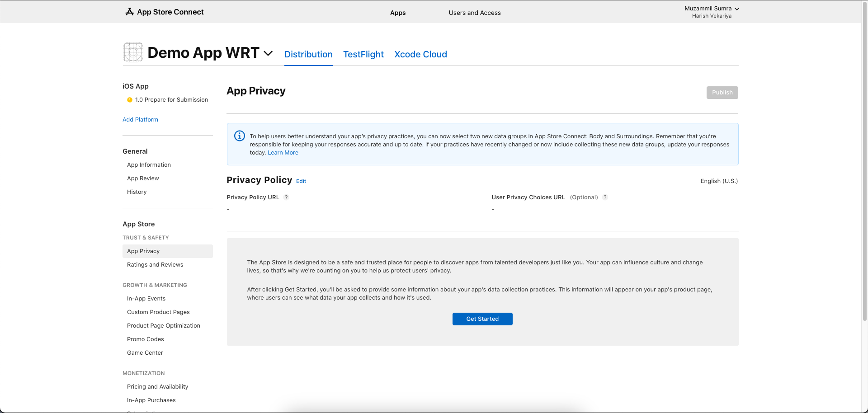Click the Harish Vekariya team name

[x=712, y=16]
